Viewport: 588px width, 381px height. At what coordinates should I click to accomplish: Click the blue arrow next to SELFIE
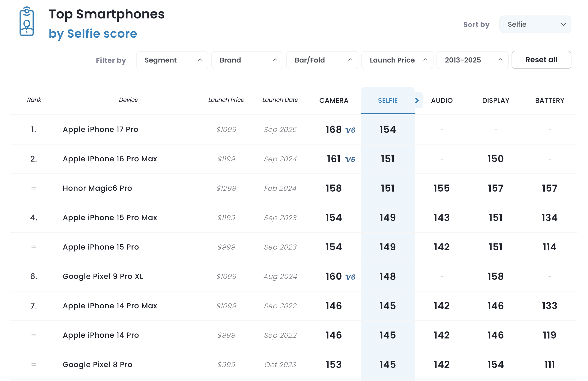point(417,100)
